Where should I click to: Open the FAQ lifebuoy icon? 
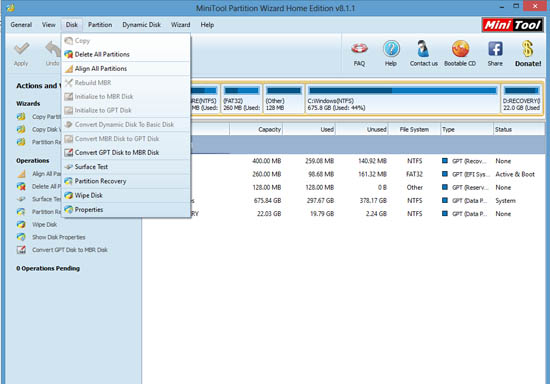pos(359,48)
